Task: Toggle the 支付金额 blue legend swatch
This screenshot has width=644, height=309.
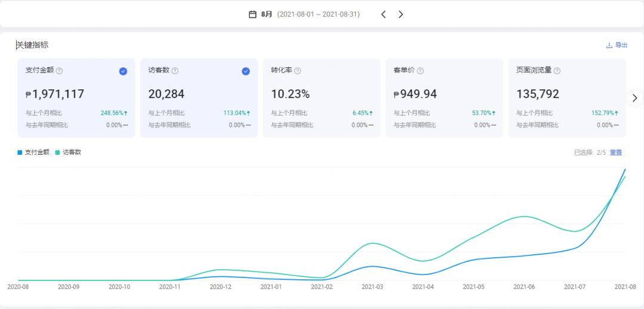Action: tap(20, 152)
